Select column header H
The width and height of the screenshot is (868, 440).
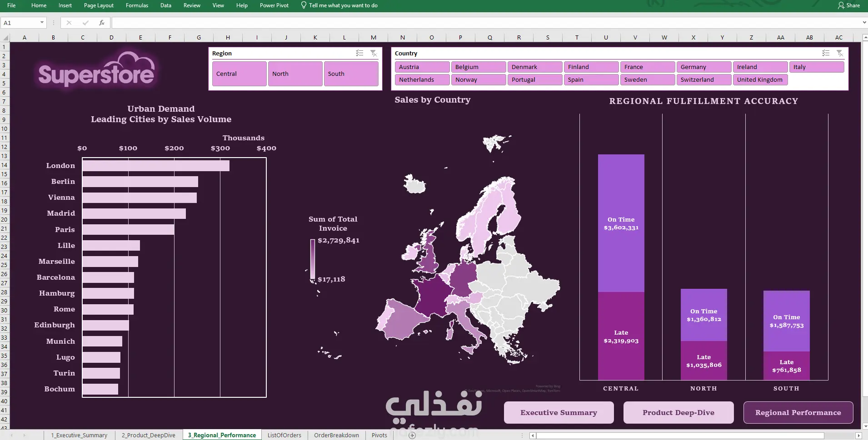[228, 38]
